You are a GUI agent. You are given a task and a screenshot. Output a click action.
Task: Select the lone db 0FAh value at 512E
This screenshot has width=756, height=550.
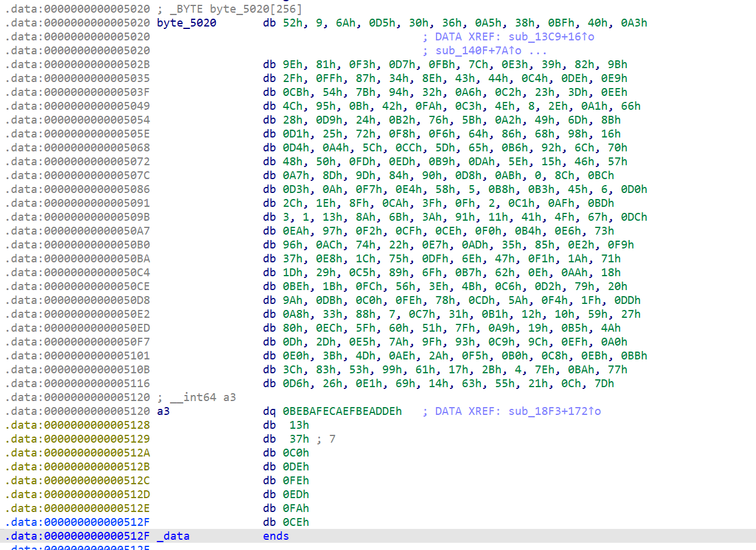(x=296, y=508)
